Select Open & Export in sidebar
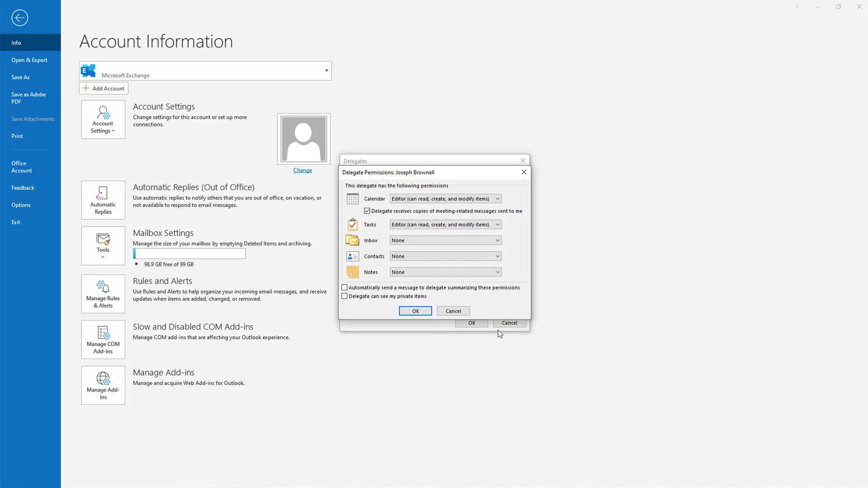The image size is (868, 488). click(29, 60)
